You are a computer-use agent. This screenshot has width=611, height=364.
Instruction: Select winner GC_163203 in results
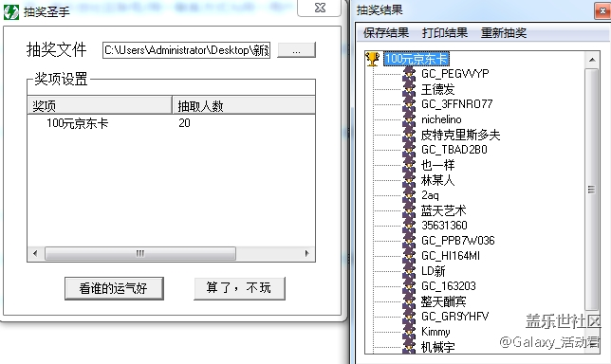449,286
